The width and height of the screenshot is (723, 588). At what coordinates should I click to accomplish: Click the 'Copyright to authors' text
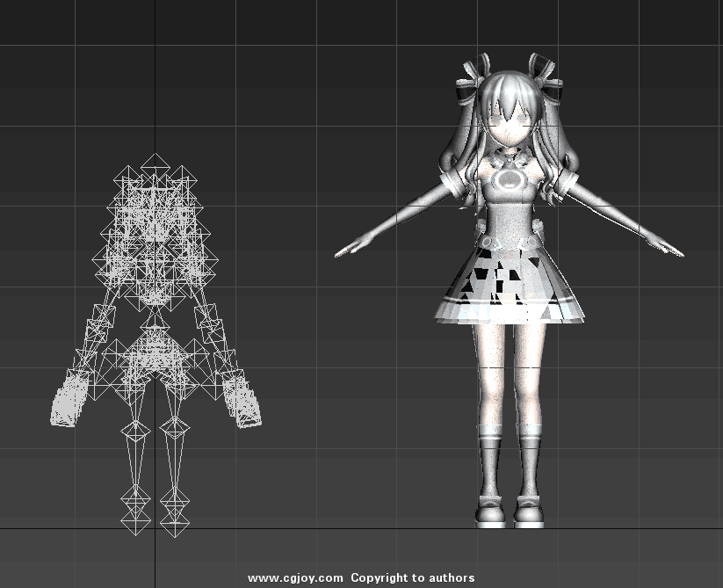[x=413, y=577]
